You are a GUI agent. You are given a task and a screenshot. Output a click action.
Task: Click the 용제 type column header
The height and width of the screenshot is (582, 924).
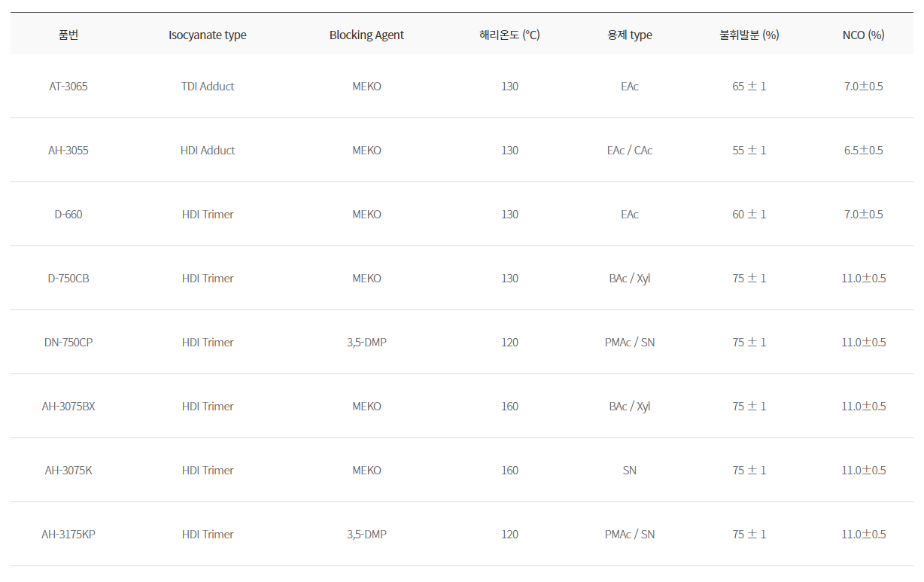click(x=630, y=35)
